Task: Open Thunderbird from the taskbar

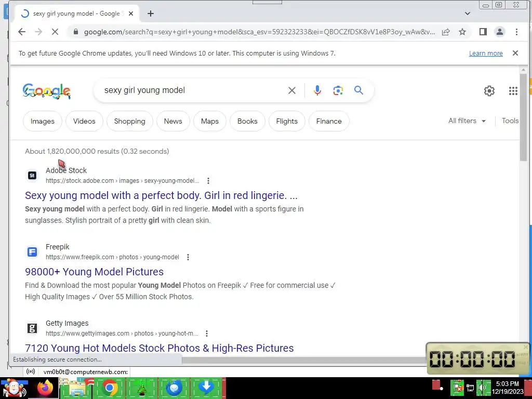Action: pyautogui.click(x=174, y=388)
